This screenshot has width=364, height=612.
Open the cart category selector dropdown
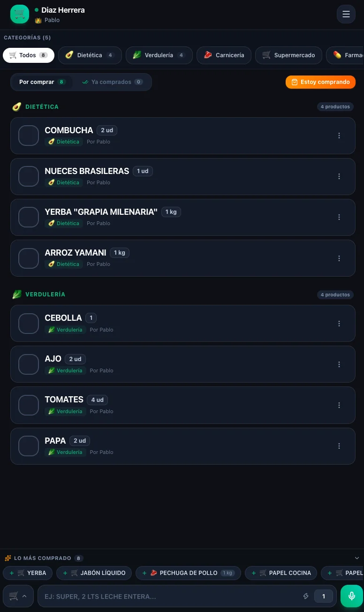click(x=18, y=596)
